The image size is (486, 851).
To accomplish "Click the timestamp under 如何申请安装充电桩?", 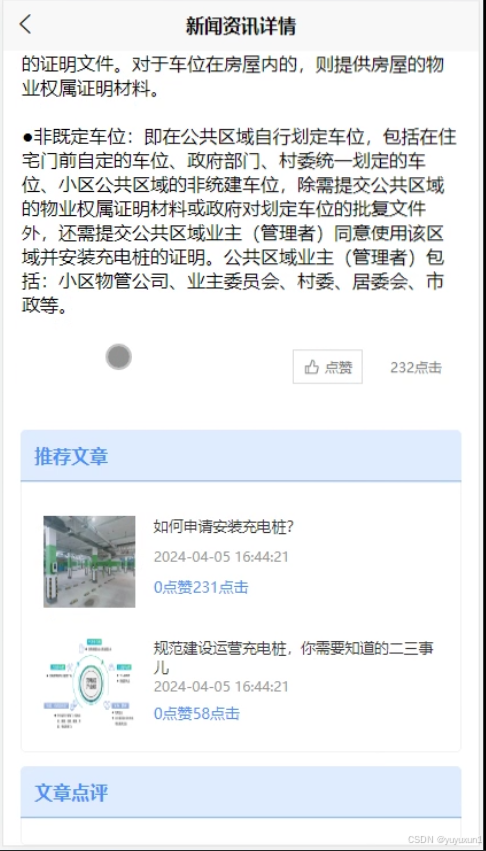I will [x=221, y=557].
